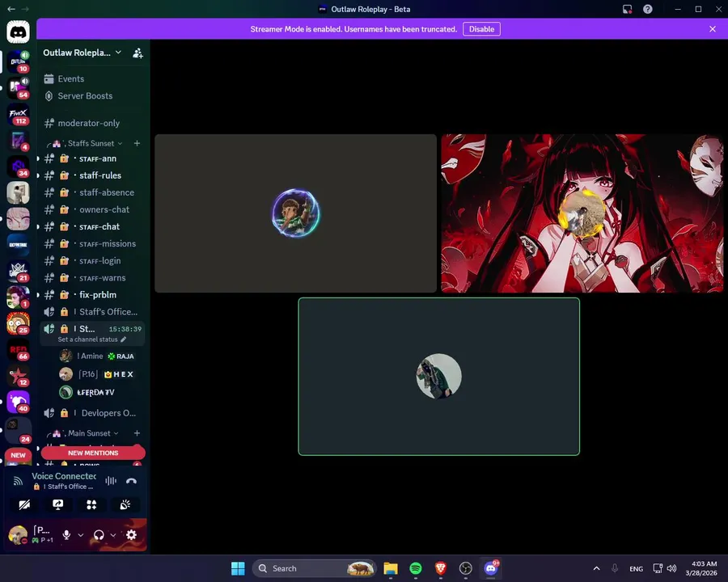The image size is (728, 582).
Task: Open Brave browser from taskbar
Action: [441, 568]
